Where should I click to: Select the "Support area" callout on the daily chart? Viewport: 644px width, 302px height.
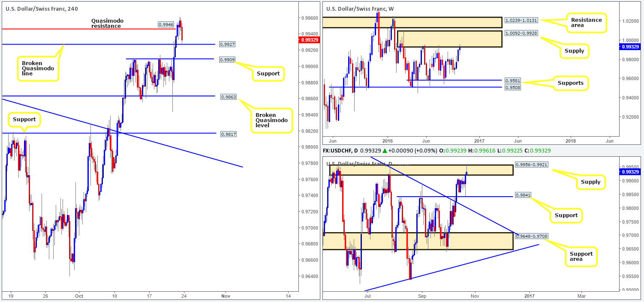(581, 257)
